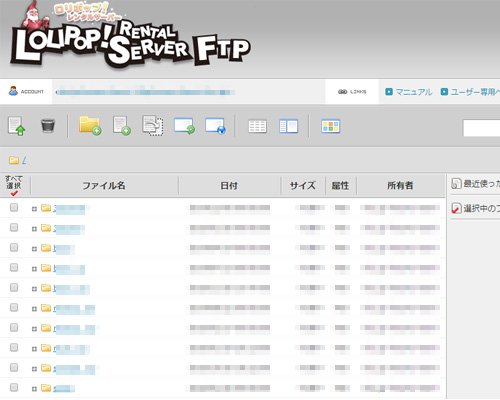
Task: Click the root path "/" link
Action: point(24,161)
